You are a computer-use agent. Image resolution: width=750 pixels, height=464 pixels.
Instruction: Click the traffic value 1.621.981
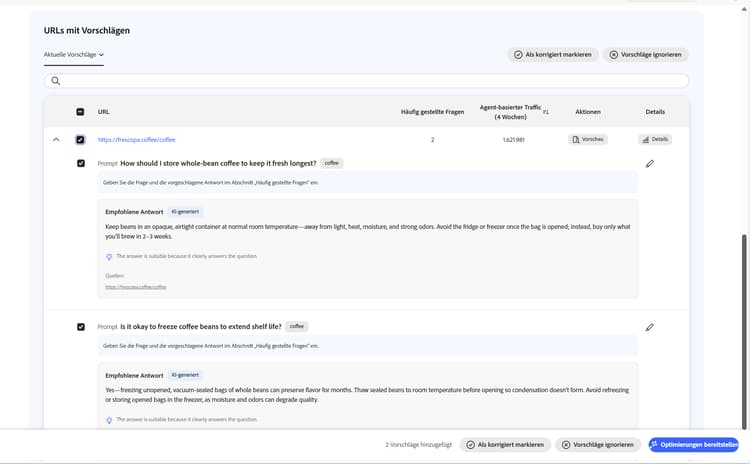513,140
